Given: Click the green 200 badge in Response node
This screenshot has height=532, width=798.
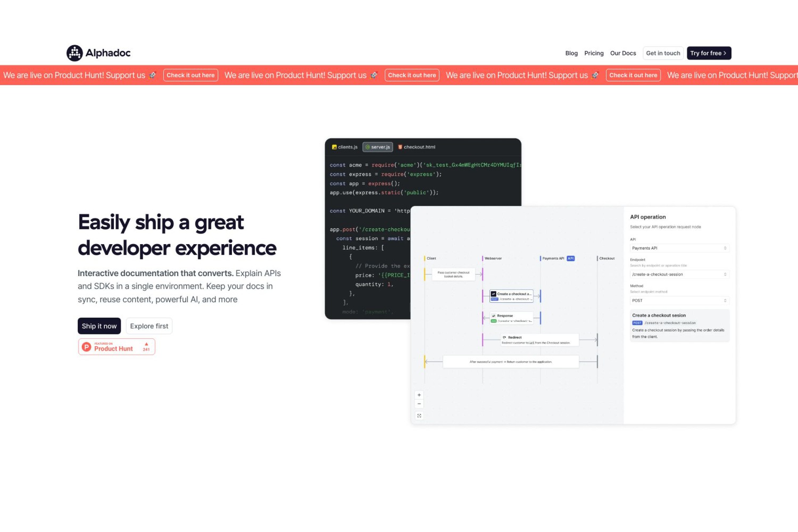Looking at the screenshot, I should [x=494, y=321].
